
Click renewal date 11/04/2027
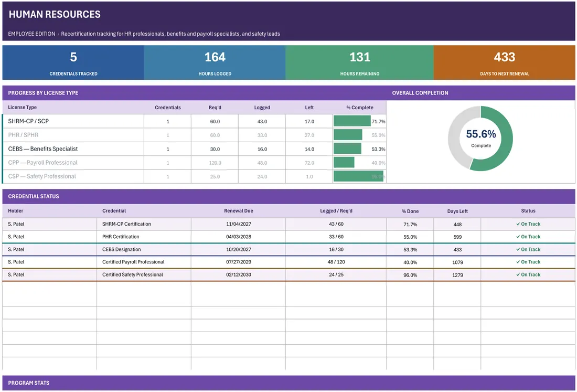239,224
